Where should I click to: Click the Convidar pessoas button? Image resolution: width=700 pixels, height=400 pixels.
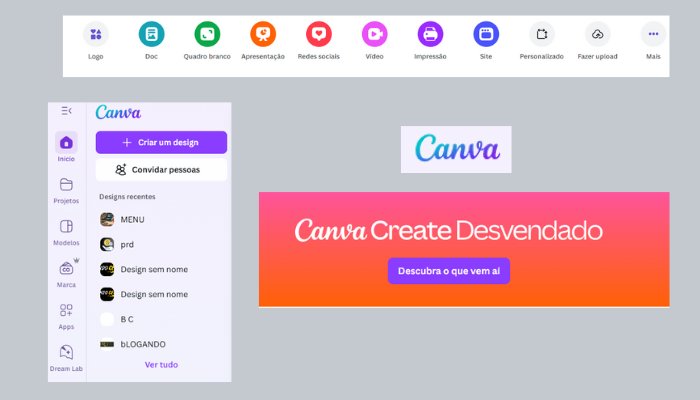pos(161,170)
